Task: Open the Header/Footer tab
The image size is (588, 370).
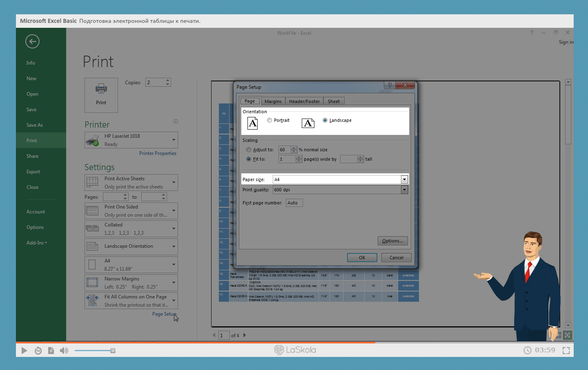Action: pyautogui.click(x=304, y=101)
